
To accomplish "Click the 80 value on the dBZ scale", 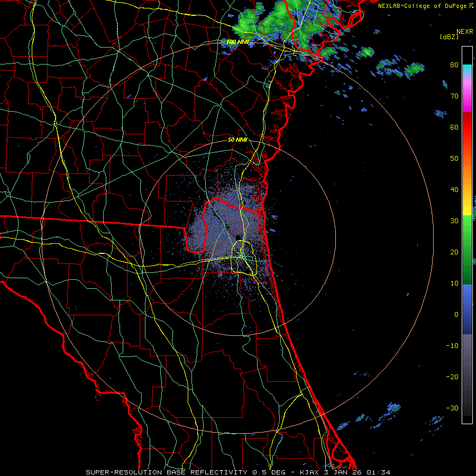I will [x=454, y=65].
